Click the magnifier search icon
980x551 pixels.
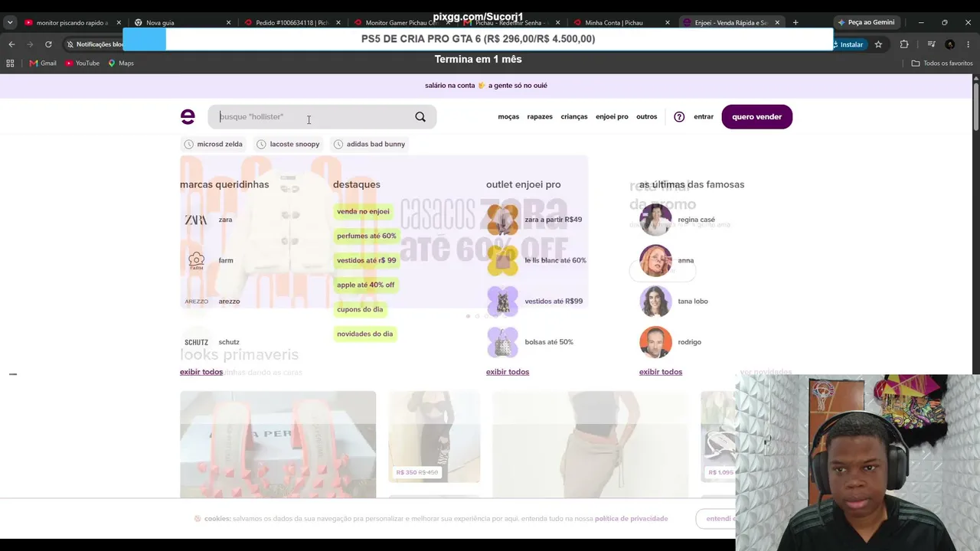coord(420,116)
